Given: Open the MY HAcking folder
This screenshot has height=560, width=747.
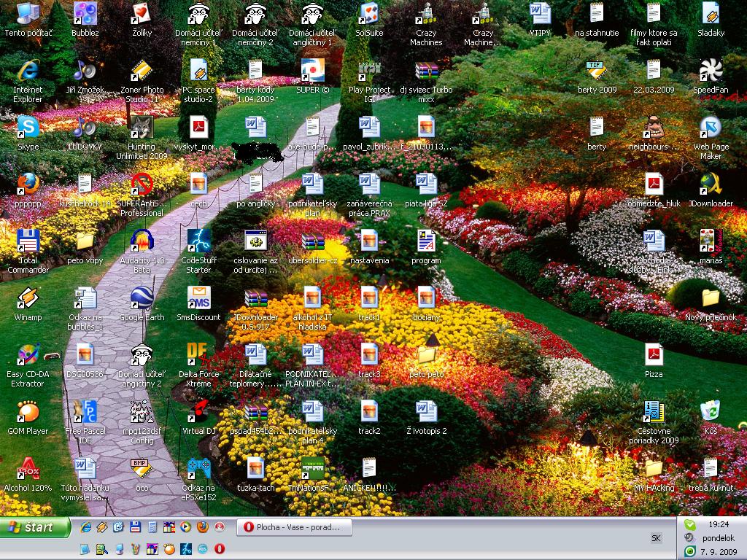Looking at the screenshot, I should (x=654, y=468).
